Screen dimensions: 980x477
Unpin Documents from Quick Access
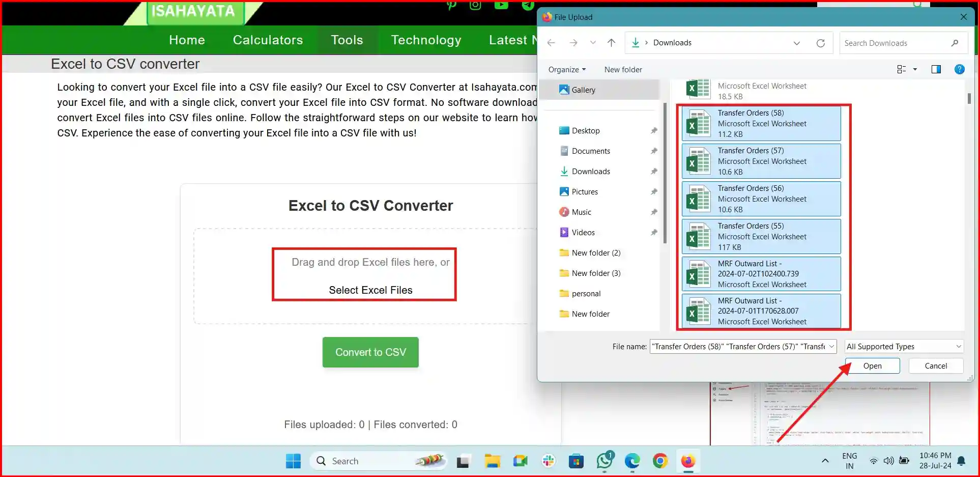pos(654,151)
